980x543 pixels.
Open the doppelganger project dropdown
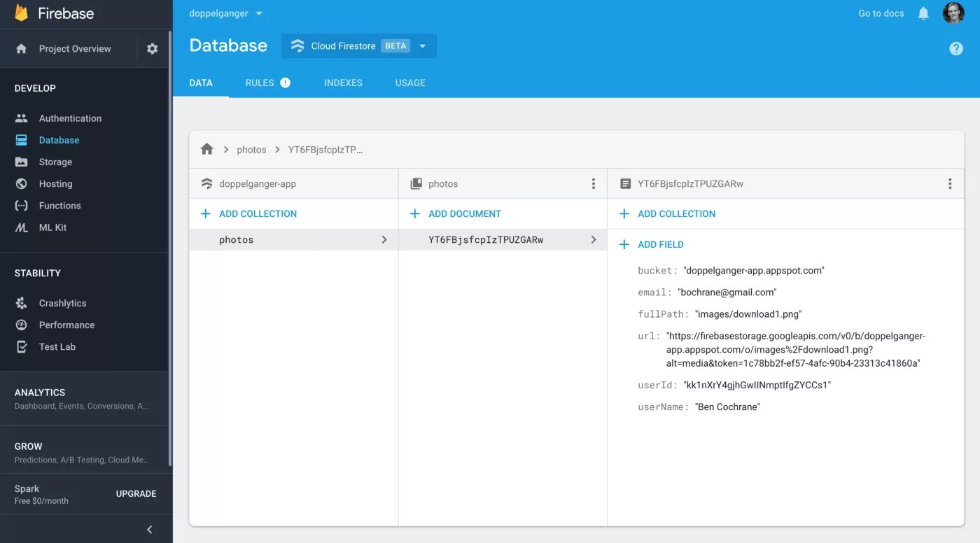pos(226,13)
